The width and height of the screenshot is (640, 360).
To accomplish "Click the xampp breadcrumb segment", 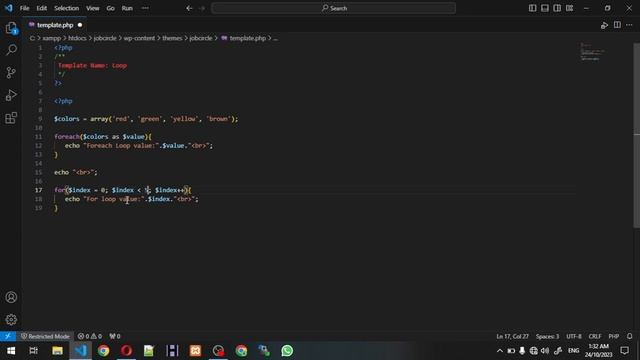I will tap(51, 38).
